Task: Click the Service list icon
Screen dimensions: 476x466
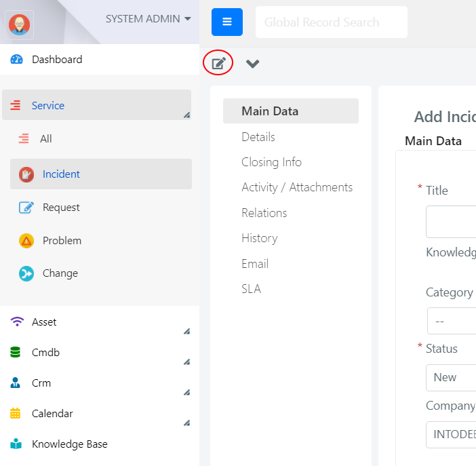Action: point(15,105)
